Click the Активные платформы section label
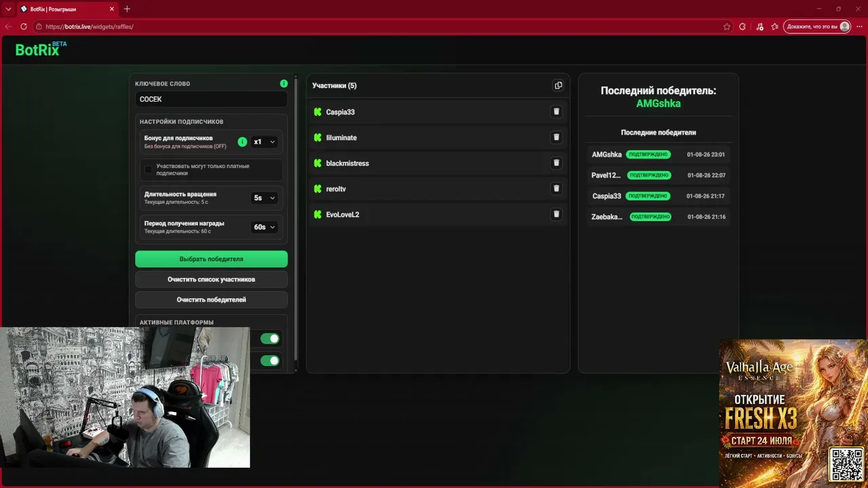 point(176,323)
